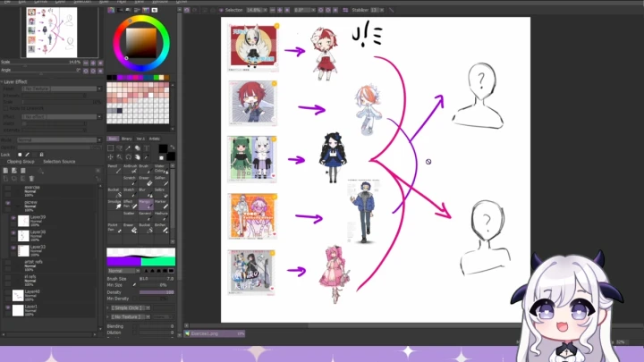Select the Layer40 row
This screenshot has height=362, width=644.
pos(53,296)
